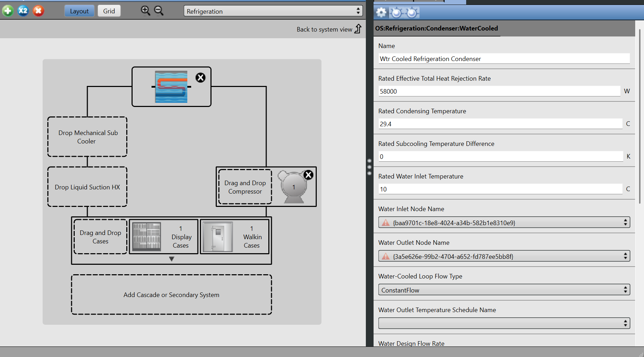Open the gear edit tab in the right panel
The height and width of the screenshot is (357, 644).
tap(381, 12)
